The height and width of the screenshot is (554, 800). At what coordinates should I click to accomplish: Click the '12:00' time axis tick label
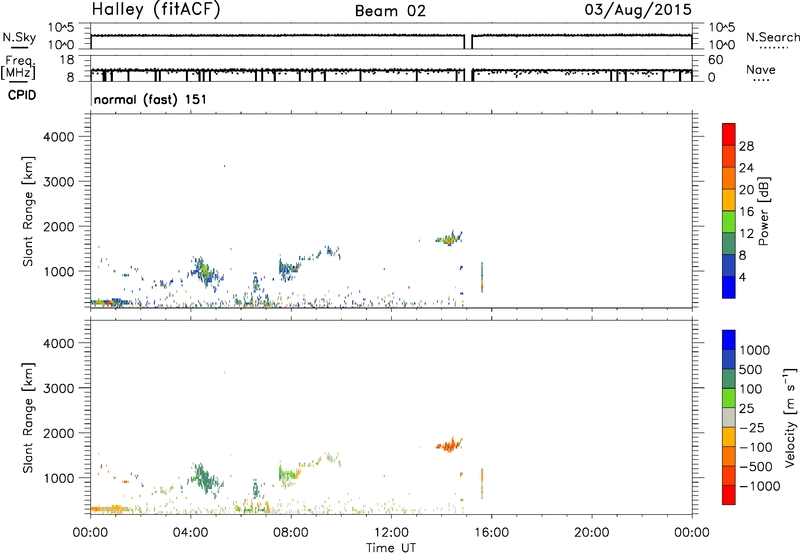point(391,533)
